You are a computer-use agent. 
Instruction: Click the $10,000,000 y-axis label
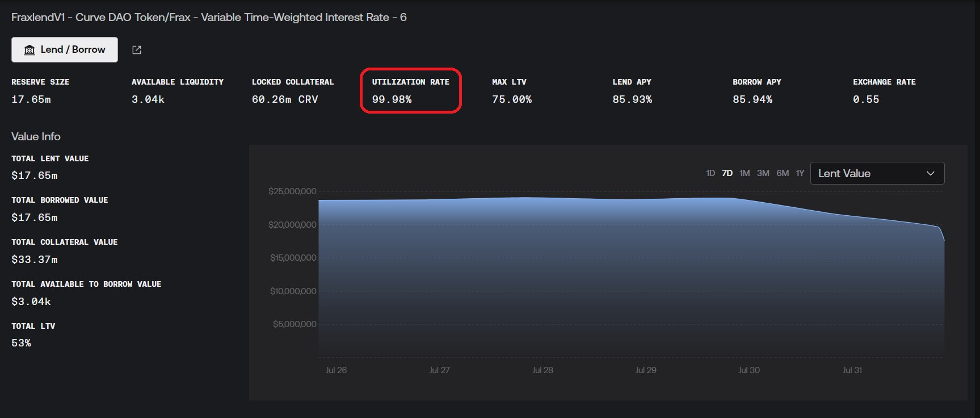point(293,291)
